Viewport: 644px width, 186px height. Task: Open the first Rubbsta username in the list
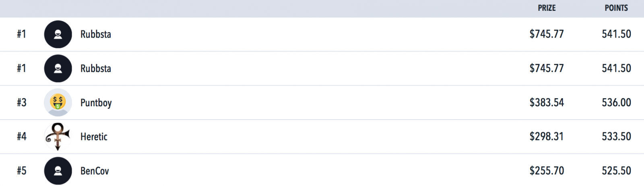(96, 34)
